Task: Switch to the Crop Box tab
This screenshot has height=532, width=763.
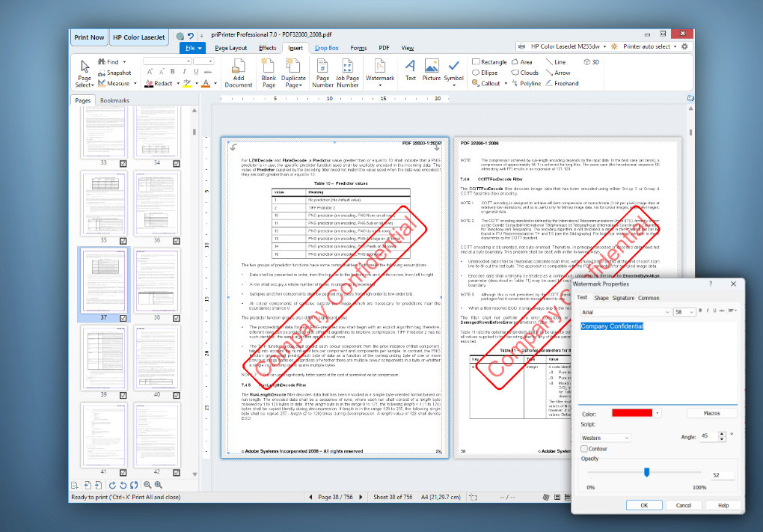Action: coord(326,48)
